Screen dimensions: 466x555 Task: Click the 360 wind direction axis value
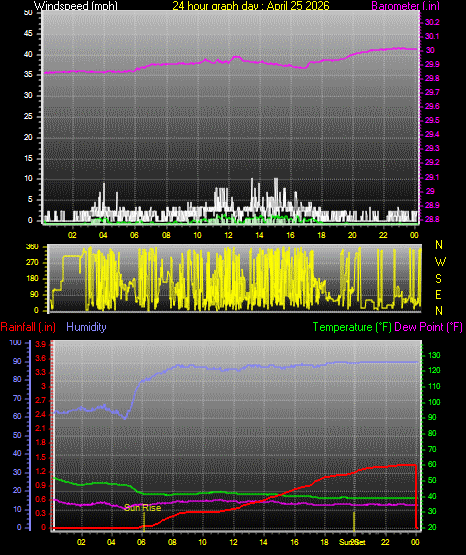pyautogui.click(x=32, y=247)
